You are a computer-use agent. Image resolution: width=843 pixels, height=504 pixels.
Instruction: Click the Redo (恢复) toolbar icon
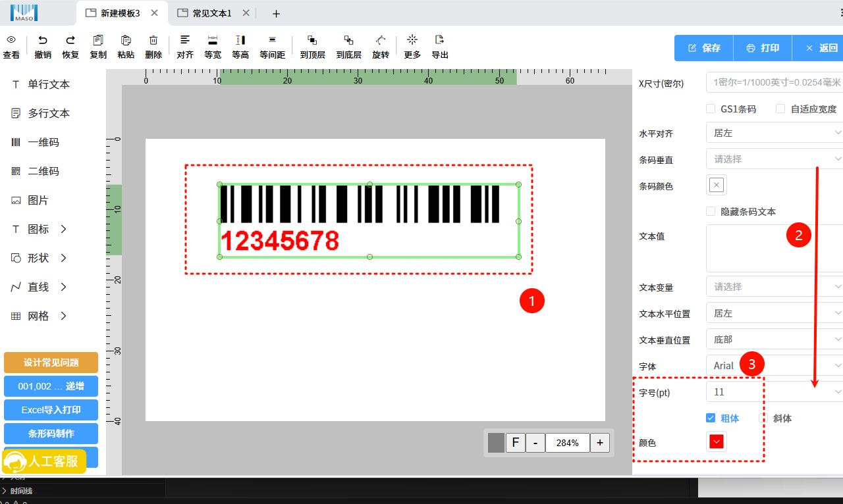click(x=70, y=41)
